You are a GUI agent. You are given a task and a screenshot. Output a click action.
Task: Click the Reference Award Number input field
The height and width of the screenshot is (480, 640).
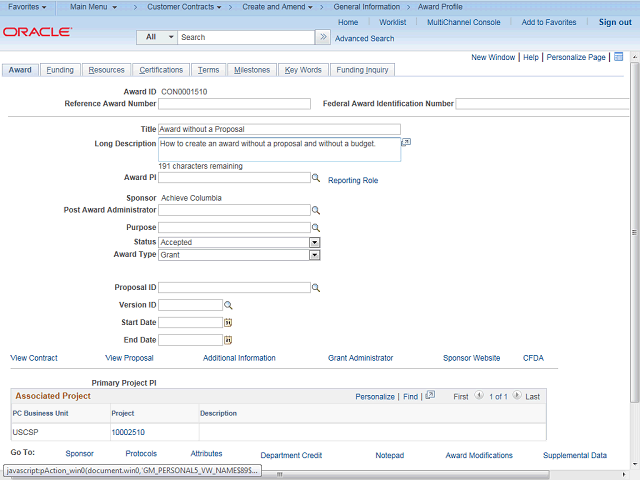click(234, 104)
